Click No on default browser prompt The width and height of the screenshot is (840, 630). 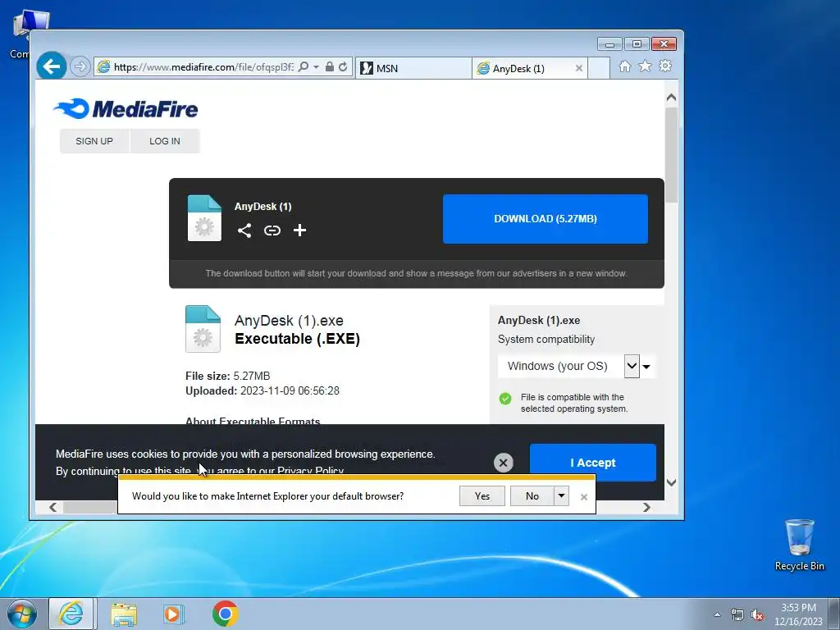532,496
